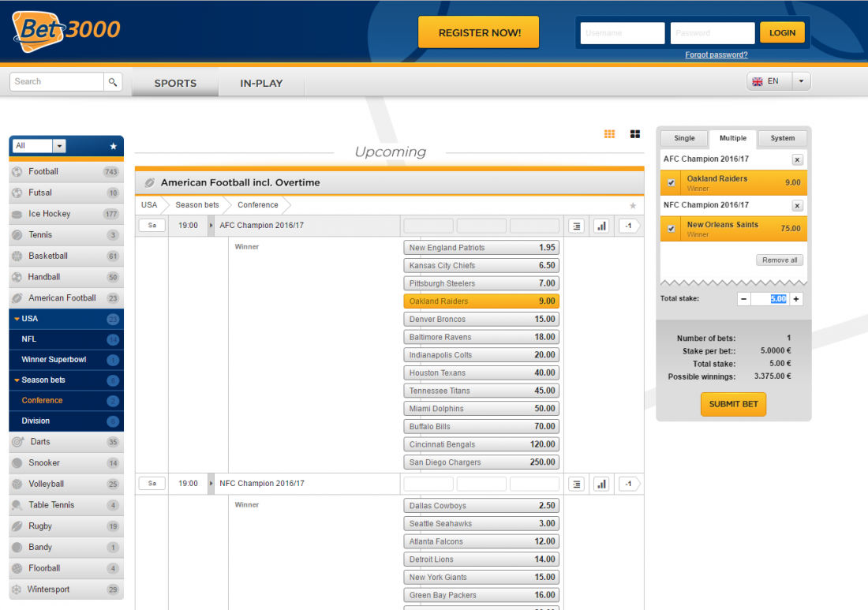Click into the Search text box
Viewport: 868px width, 610px height.
coord(57,82)
